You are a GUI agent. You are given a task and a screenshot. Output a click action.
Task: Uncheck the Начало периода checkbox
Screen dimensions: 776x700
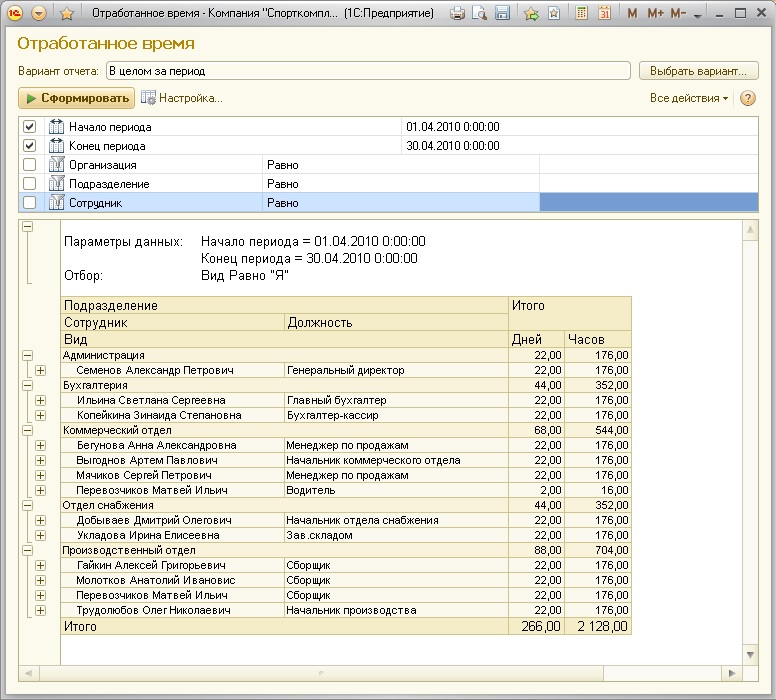tap(29, 127)
